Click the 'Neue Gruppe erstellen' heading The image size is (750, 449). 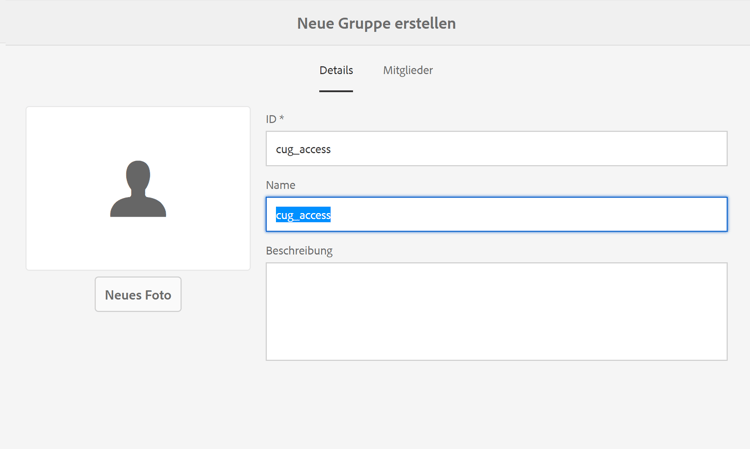click(376, 23)
